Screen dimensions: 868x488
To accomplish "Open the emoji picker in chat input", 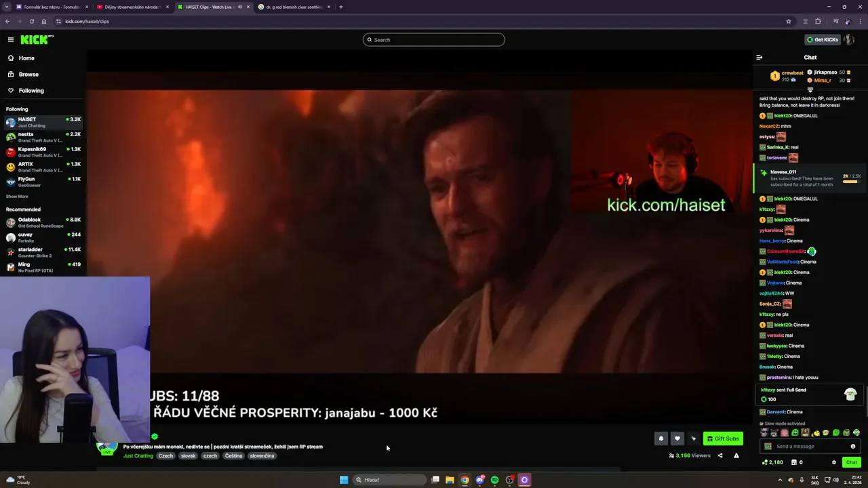I will [853, 447].
